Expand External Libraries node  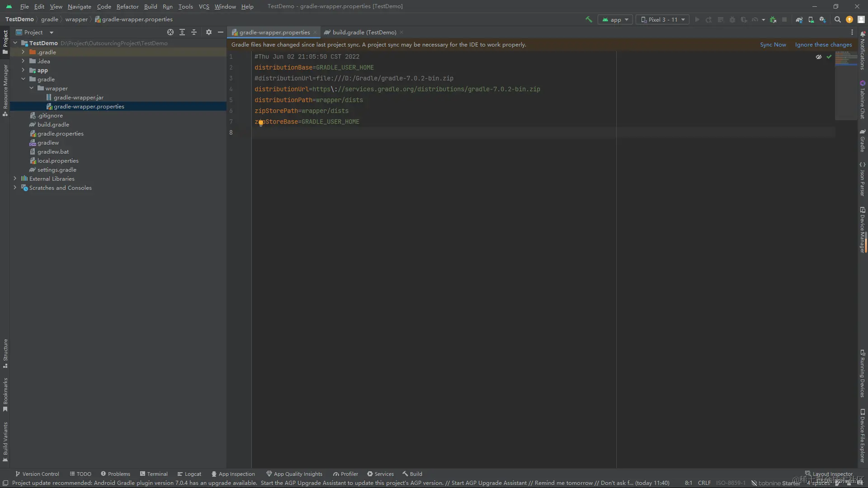(x=15, y=178)
